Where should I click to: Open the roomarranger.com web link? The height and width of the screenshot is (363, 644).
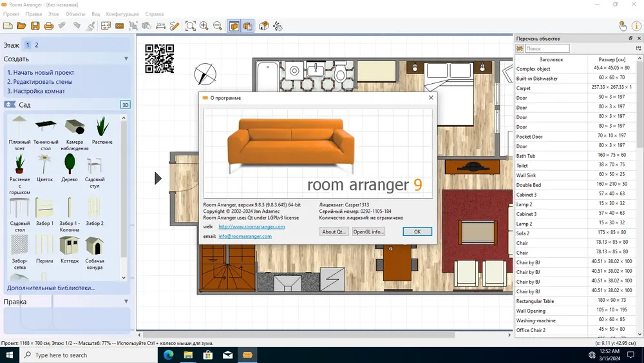coord(251,226)
